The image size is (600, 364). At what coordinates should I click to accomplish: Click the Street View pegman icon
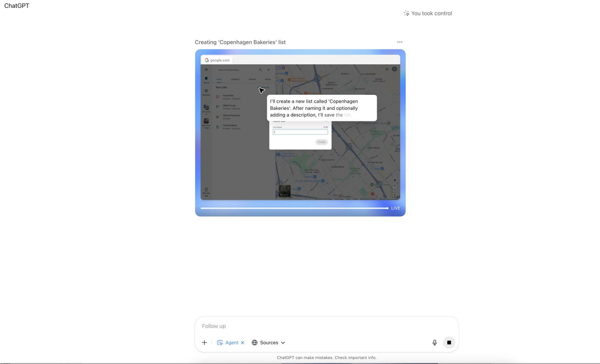pos(395,195)
